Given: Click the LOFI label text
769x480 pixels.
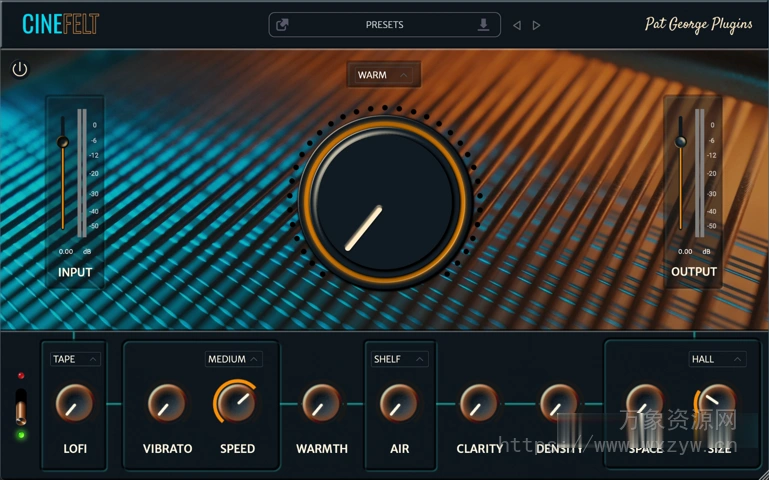Looking at the screenshot, I should point(75,449).
